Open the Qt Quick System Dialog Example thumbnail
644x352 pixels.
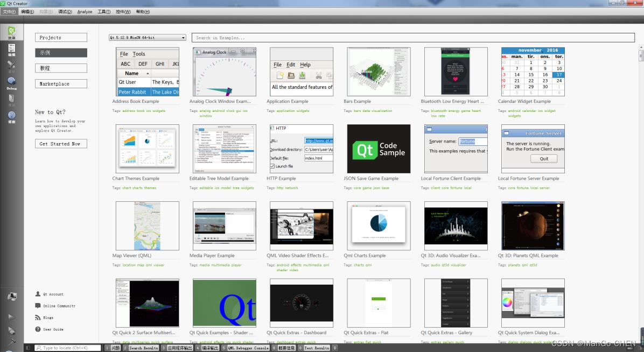tap(533, 303)
